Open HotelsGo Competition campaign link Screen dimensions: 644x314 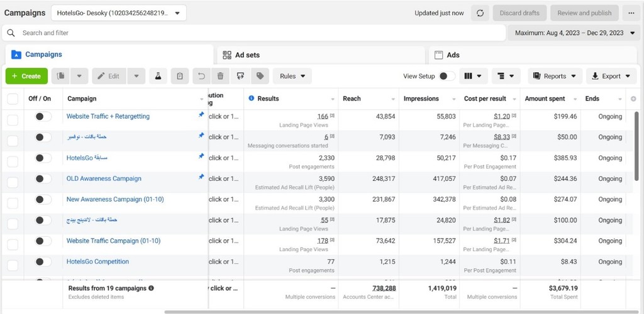[x=97, y=261]
